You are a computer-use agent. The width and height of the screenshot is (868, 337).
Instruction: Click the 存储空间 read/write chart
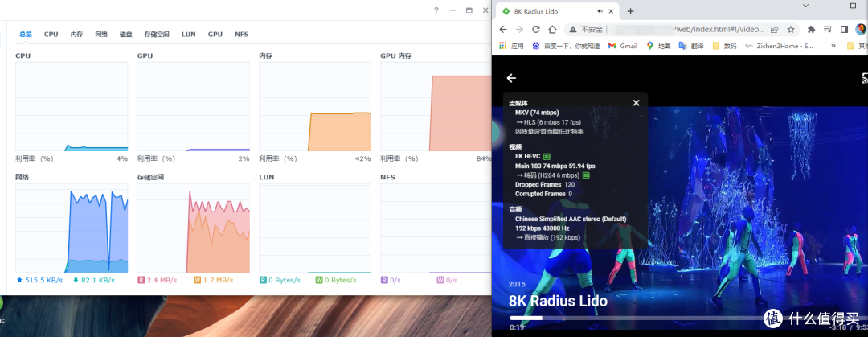pyautogui.click(x=193, y=228)
